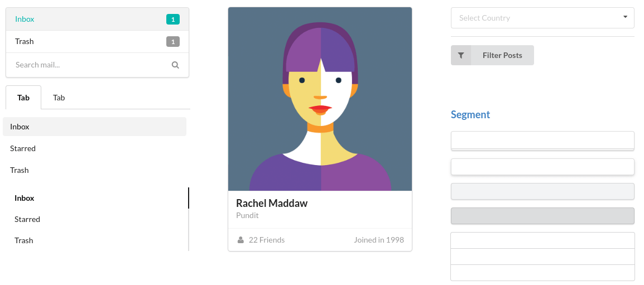The width and height of the screenshot is (644, 285).
Task: Choose Starred in the highlighted pill menu
Action: (x=23, y=148)
